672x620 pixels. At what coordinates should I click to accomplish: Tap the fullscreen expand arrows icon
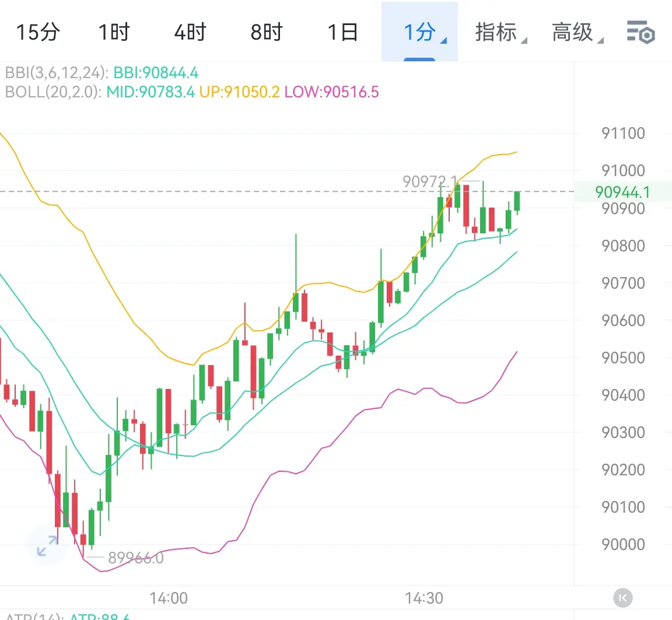(x=47, y=546)
